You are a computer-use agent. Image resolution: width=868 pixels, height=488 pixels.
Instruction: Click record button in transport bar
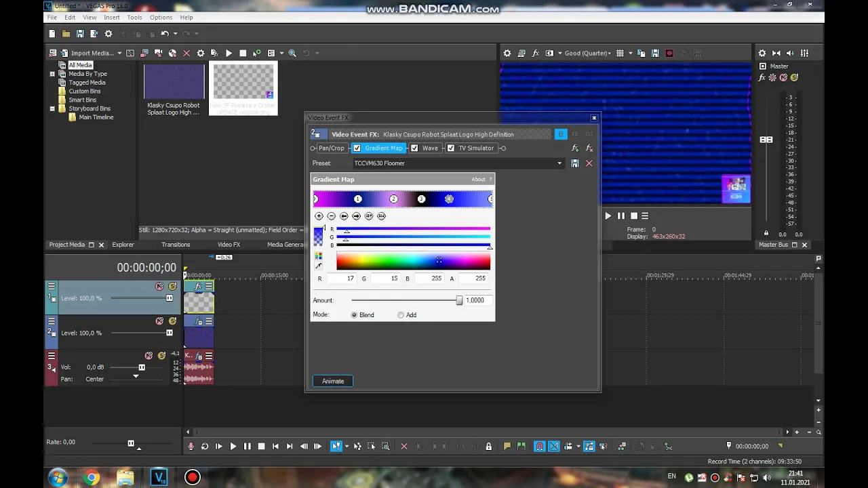pyautogui.click(x=191, y=446)
